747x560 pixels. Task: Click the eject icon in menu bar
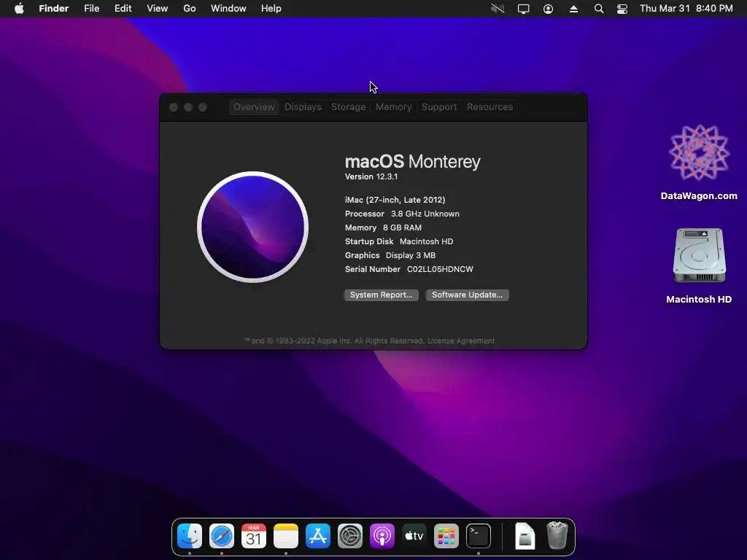573,9
